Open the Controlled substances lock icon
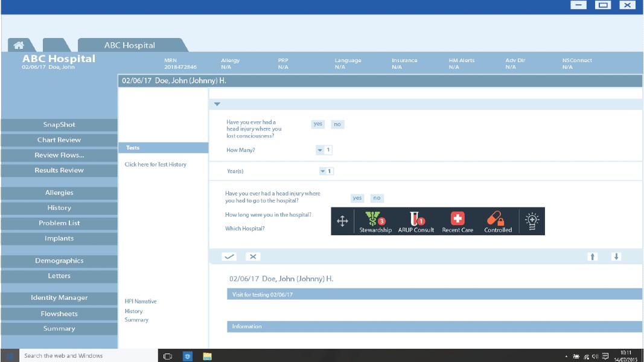 [x=497, y=219]
